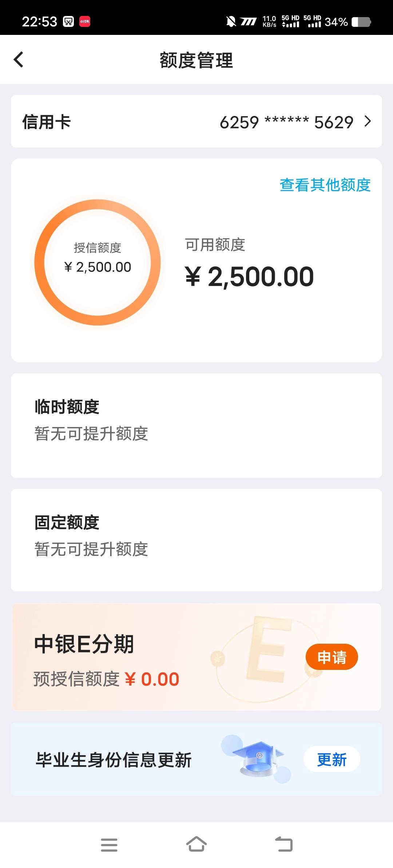Image resolution: width=393 pixels, height=868 pixels.
Task: Tap the screenshot indicator icon in status bar
Action: pos(68,21)
